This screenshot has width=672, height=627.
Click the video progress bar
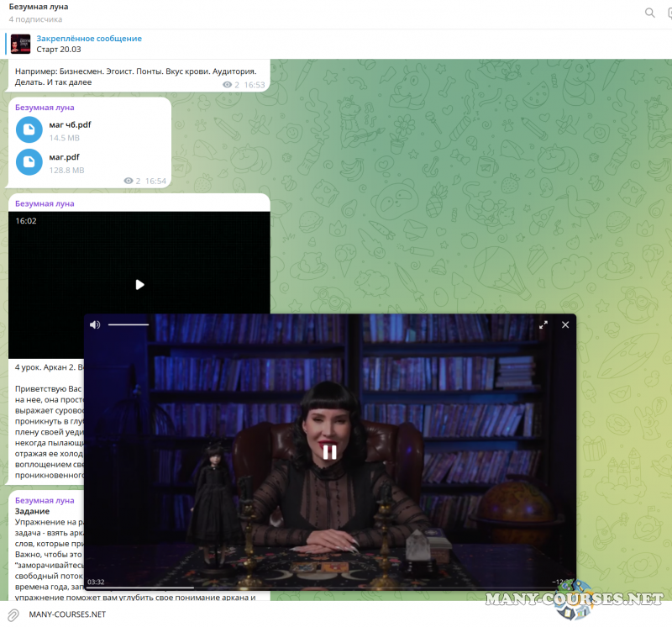pyautogui.click(x=252, y=587)
